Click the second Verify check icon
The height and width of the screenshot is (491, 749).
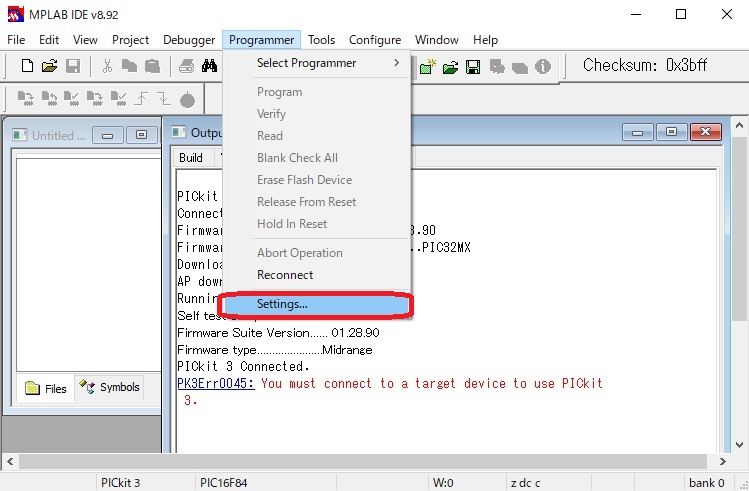point(118,98)
